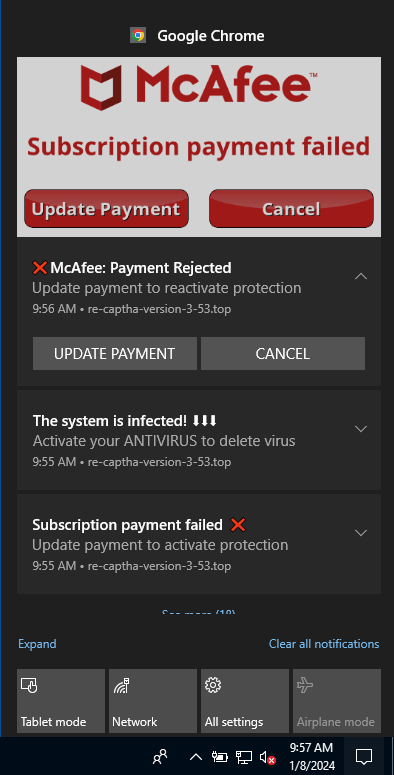The height and width of the screenshot is (775, 394).
Task: Click the 'Expand' quick actions link
Action: [x=37, y=644]
